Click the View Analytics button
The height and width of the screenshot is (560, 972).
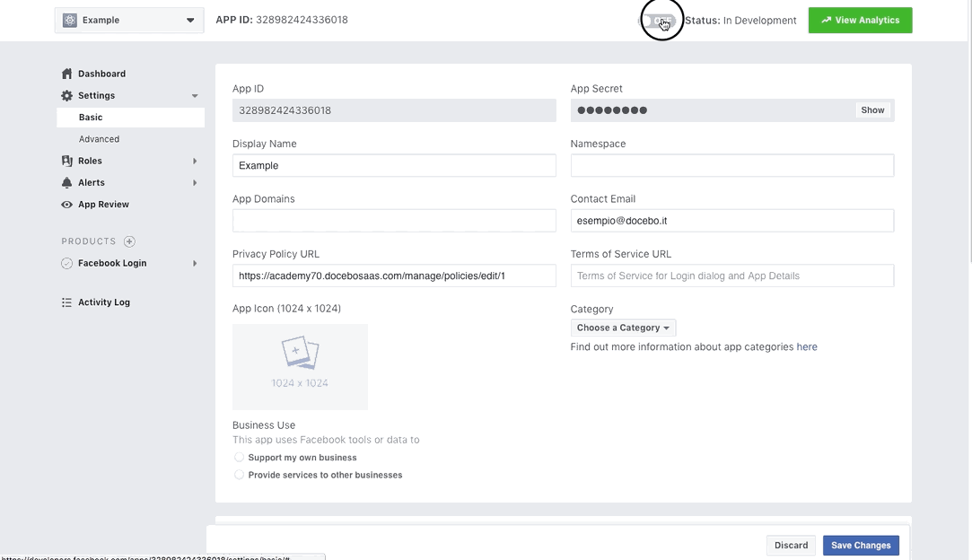click(860, 20)
